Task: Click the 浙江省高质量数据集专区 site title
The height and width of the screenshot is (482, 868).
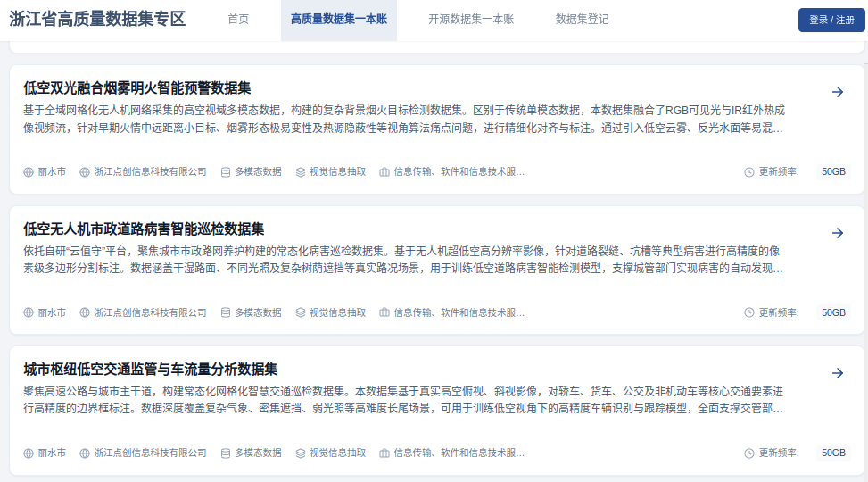Action: click(x=97, y=19)
